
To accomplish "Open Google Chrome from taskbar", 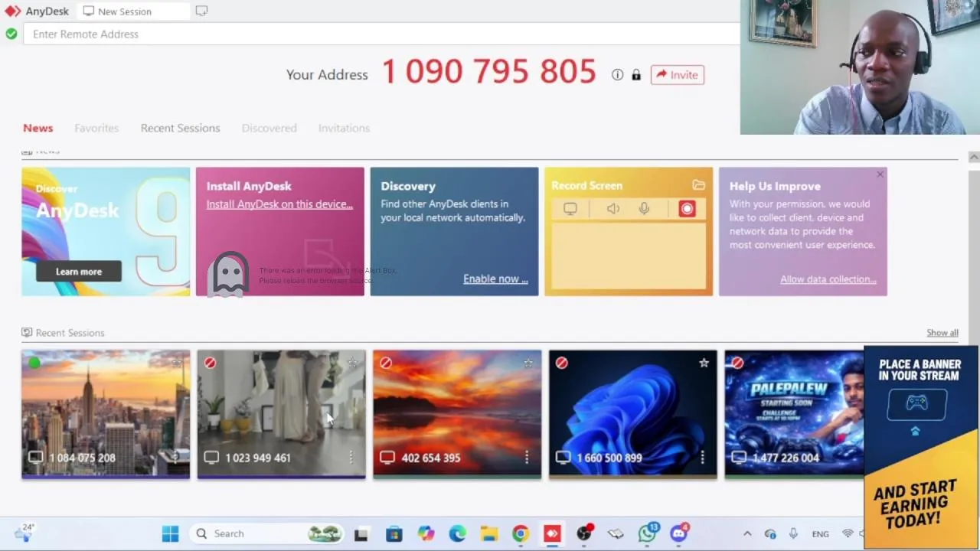I will [521, 533].
